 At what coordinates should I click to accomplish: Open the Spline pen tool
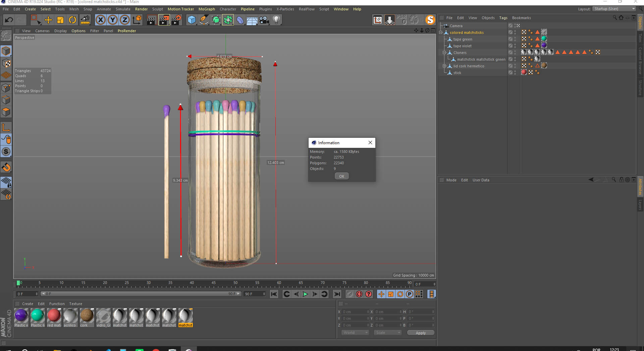pos(204,20)
